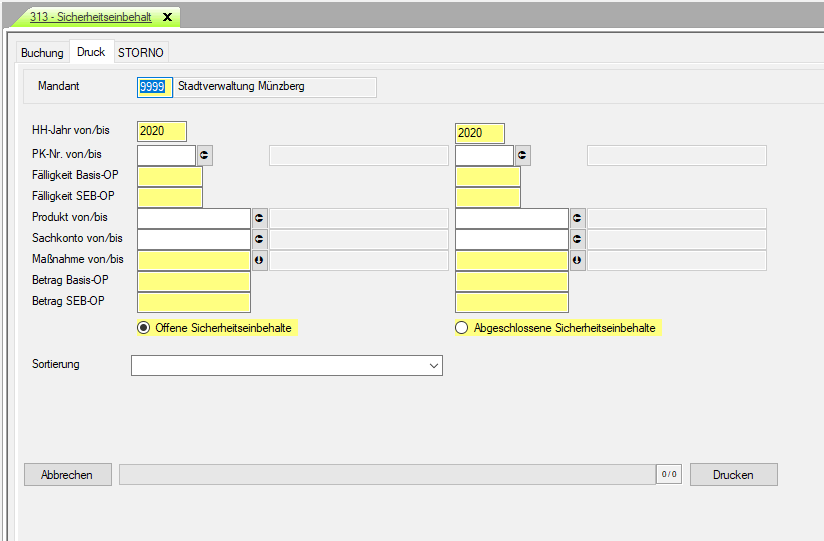Click lookup icon beside right PK-Nr. field
The image size is (824, 541).
coord(523,155)
